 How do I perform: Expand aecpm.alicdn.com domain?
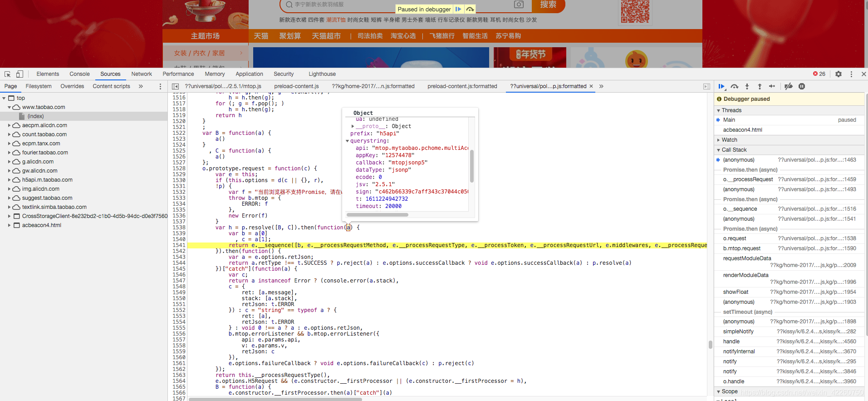point(10,125)
